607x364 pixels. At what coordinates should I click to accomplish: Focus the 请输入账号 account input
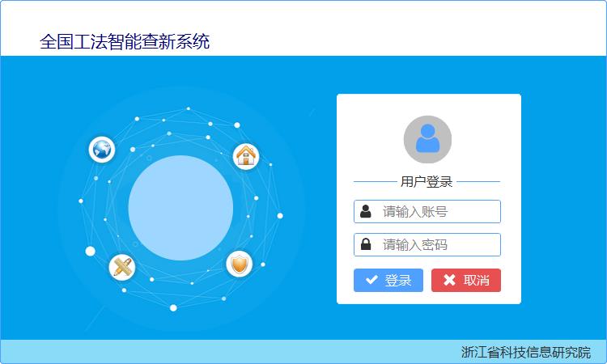(427, 212)
